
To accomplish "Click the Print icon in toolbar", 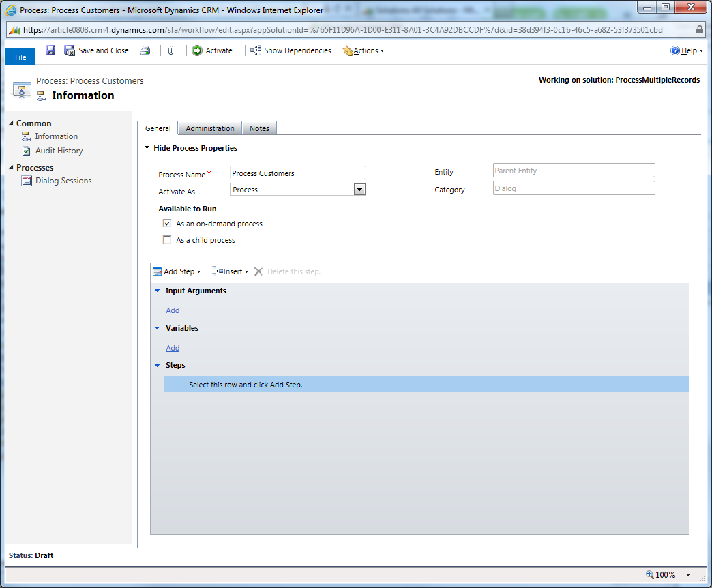I will [145, 50].
